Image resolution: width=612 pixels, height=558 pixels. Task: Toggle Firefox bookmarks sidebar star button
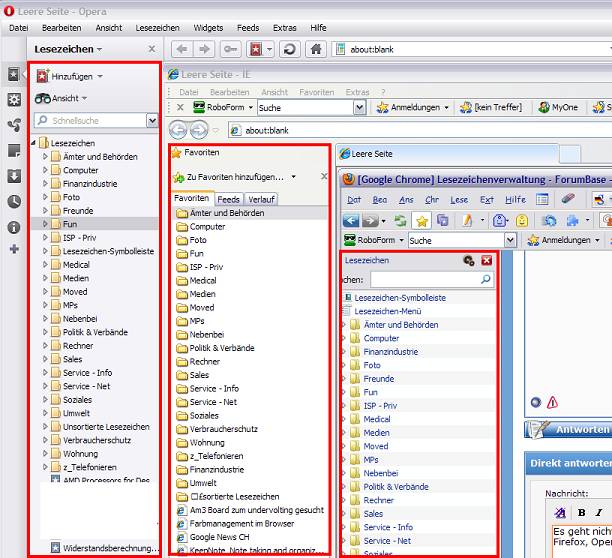tap(422, 221)
